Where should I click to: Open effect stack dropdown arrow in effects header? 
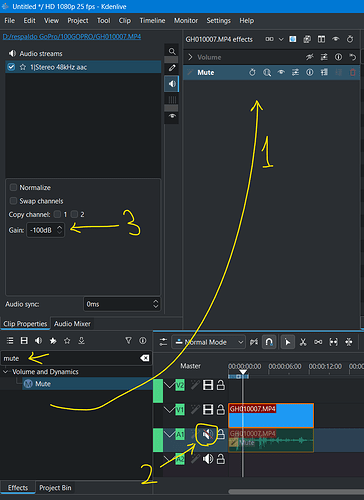[281, 39]
